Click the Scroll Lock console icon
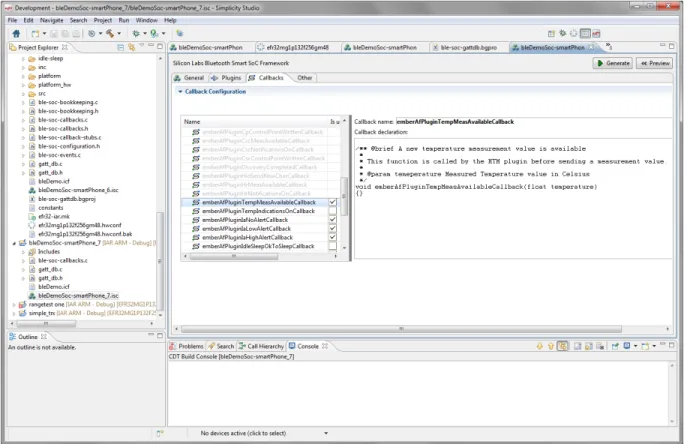 [x=589, y=346]
